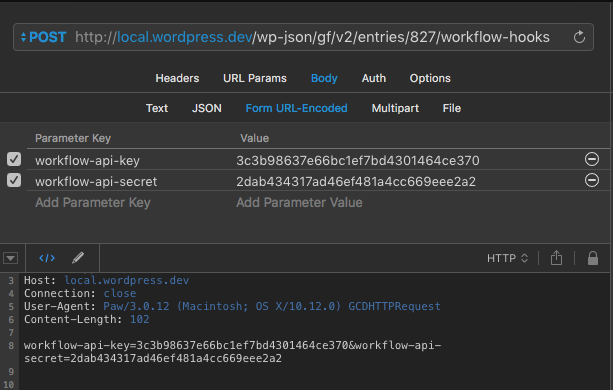The width and height of the screenshot is (613, 390).
Task: Click the Host local.wordpress.dev line
Action: point(106,280)
